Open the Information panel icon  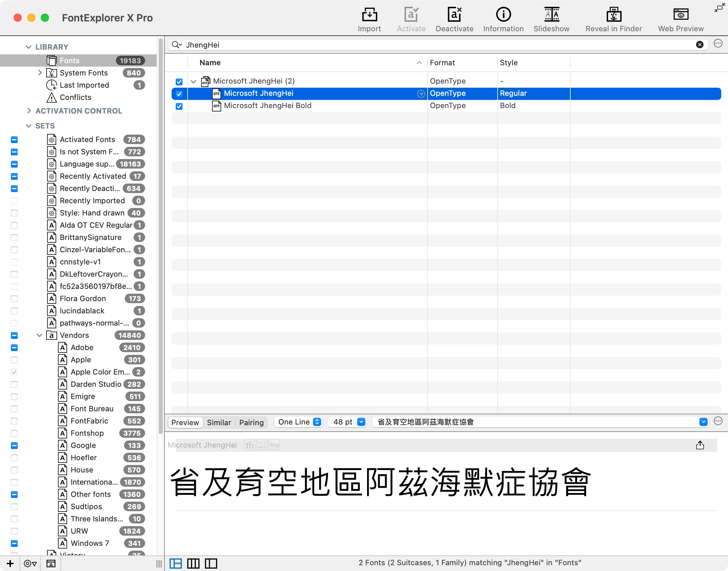[503, 15]
